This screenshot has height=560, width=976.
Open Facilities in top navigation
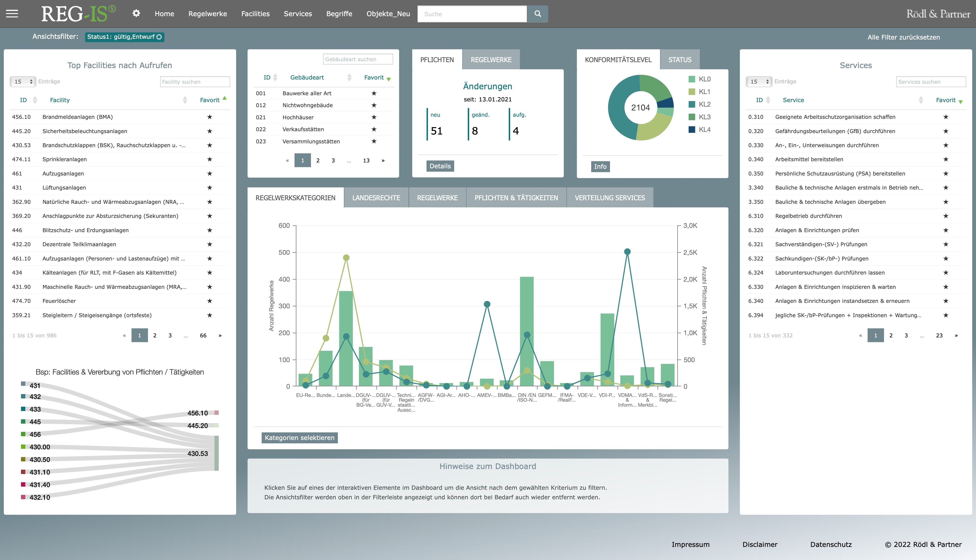point(255,14)
